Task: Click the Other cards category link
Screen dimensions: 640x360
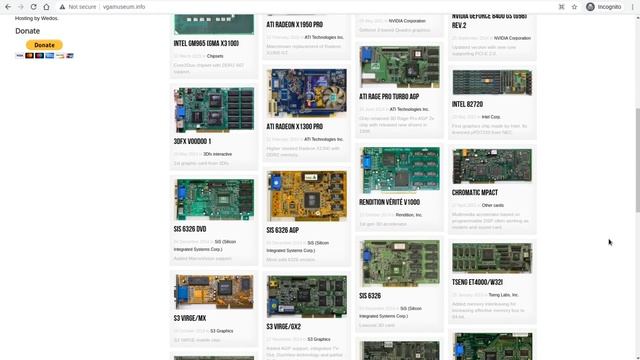Action: 493,205
